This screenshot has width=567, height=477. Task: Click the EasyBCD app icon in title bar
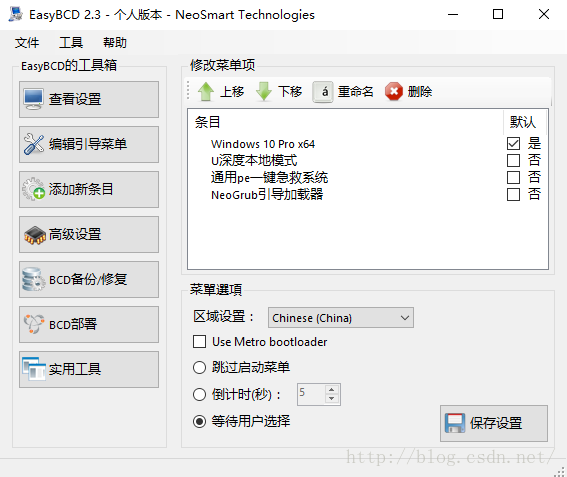click(x=16, y=14)
